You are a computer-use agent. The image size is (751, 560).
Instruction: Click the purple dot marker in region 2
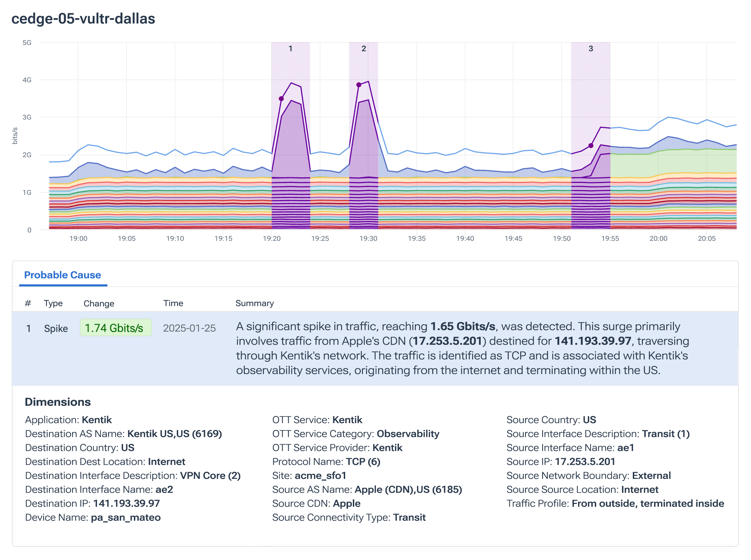click(x=359, y=85)
